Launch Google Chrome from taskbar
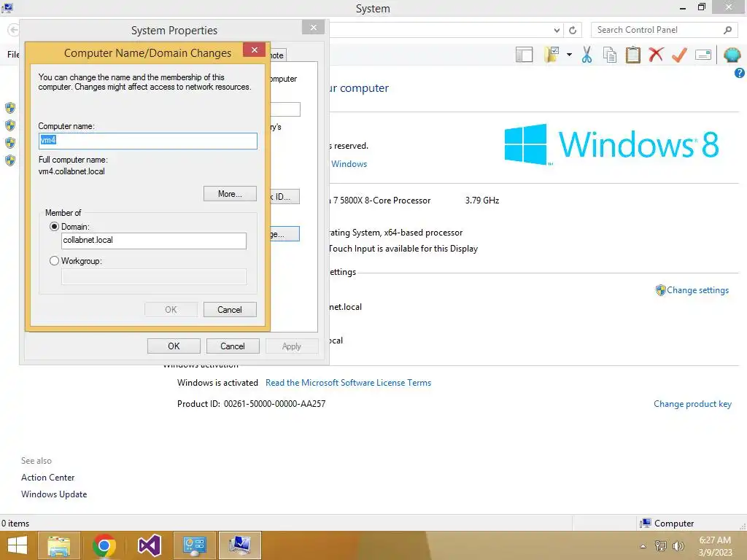The width and height of the screenshot is (747, 560). click(x=104, y=545)
